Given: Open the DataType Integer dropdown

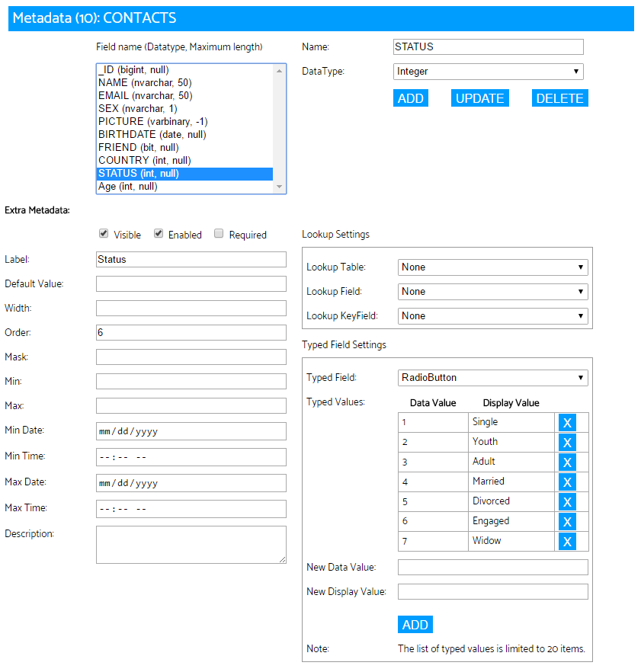Looking at the screenshot, I should [x=489, y=71].
